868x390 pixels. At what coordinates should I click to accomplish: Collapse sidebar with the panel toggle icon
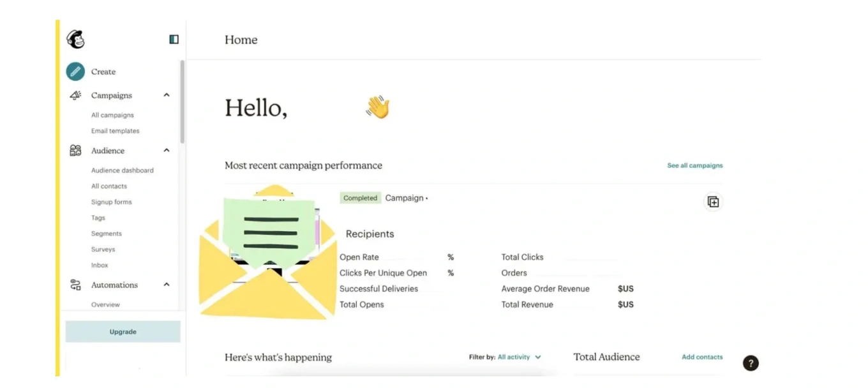[x=174, y=40]
